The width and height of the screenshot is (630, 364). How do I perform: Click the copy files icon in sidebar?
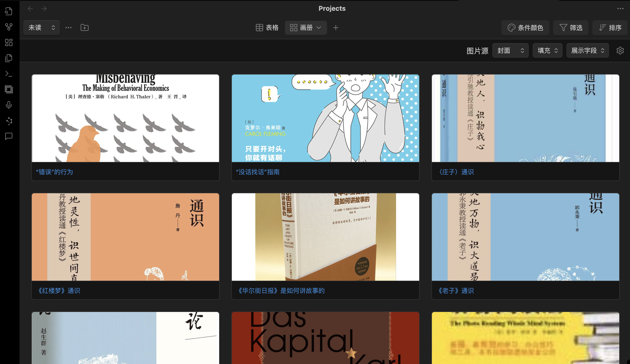(x=9, y=58)
